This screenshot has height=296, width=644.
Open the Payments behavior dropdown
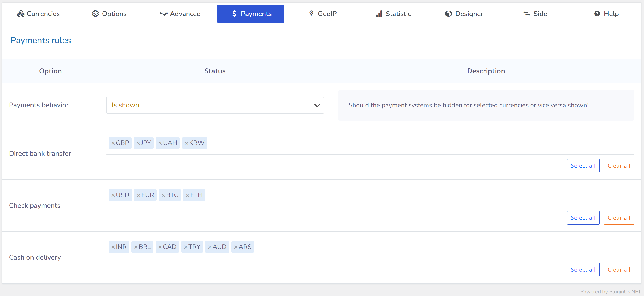point(214,105)
